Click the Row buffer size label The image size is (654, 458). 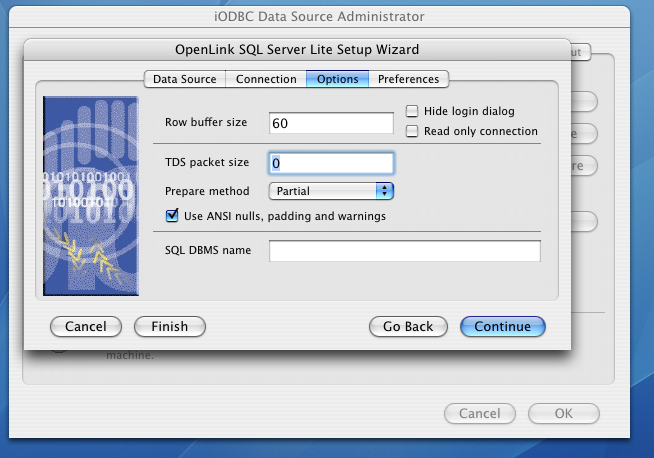click(206, 122)
